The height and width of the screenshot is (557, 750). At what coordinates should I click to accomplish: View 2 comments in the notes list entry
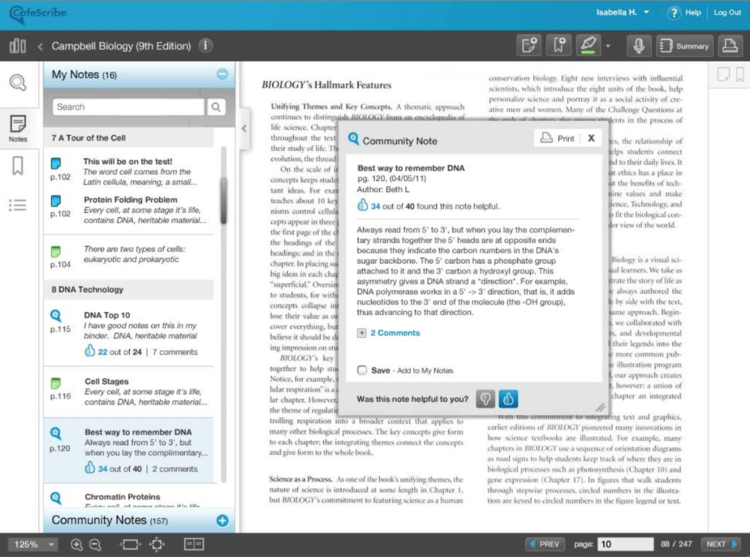coord(175,469)
